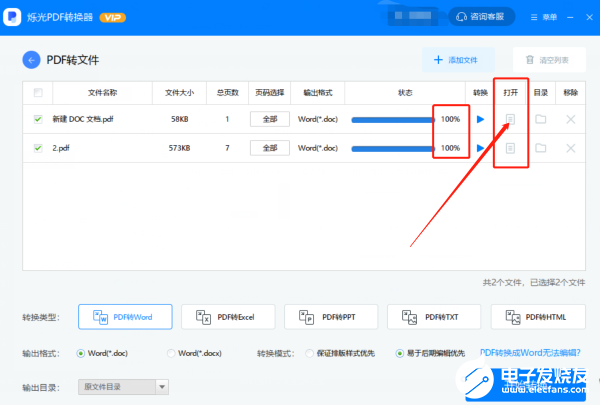The width and height of the screenshot is (600, 405).
Task: Open converted file of 新建 DOC 文档.pdf
Action: pos(510,119)
